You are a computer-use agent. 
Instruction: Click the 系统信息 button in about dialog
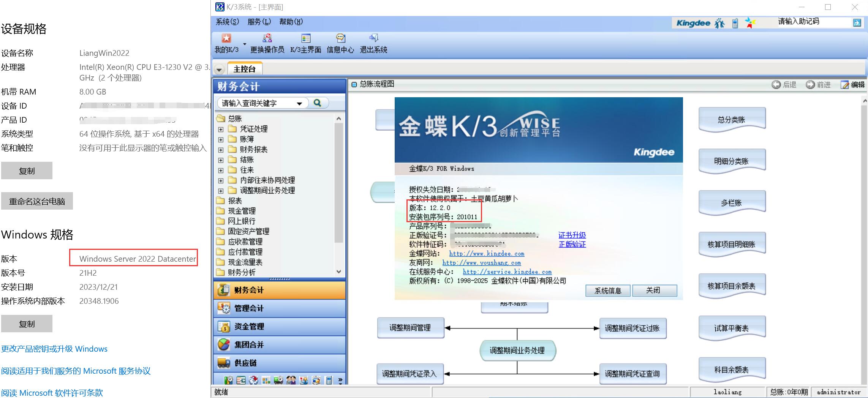(x=608, y=291)
